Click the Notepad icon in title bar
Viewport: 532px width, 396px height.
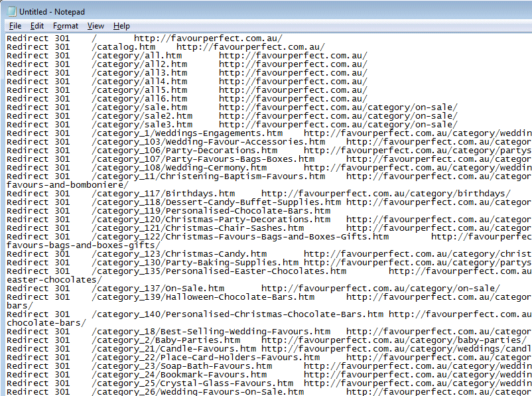tap(12, 11)
